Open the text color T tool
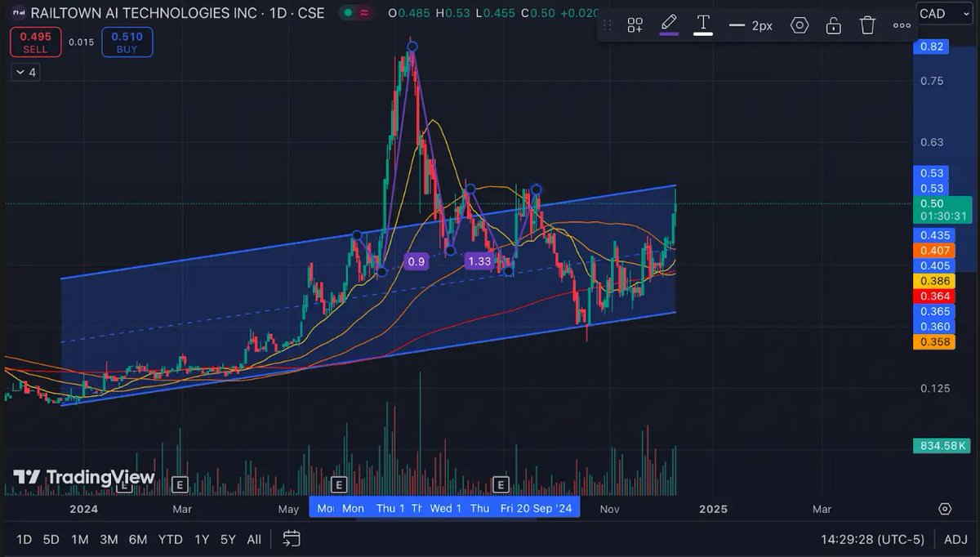Image resolution: width=980 pixels, height=557 pixels. (703, 25)
